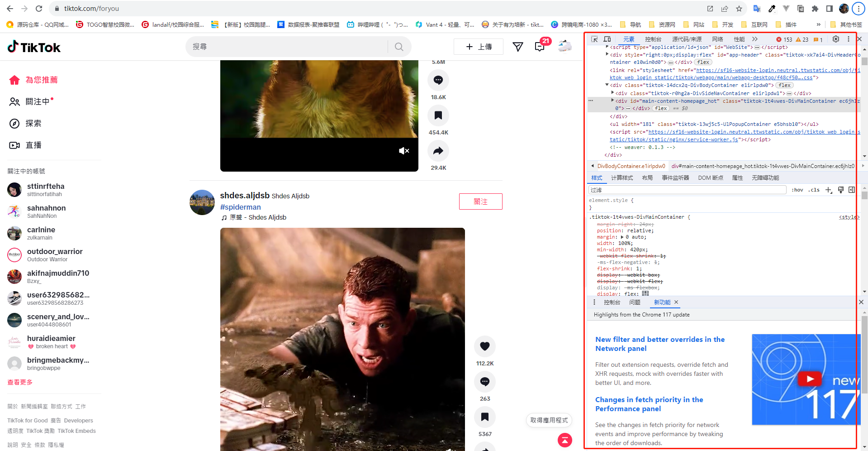868x451 pixels.
Task: Open New filter and better overrides article
Action: (x=660, y=344)
